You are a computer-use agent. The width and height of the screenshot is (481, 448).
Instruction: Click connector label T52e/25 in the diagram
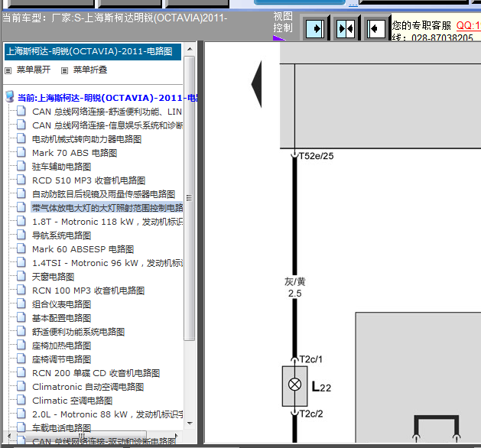(x=317, y=156)
